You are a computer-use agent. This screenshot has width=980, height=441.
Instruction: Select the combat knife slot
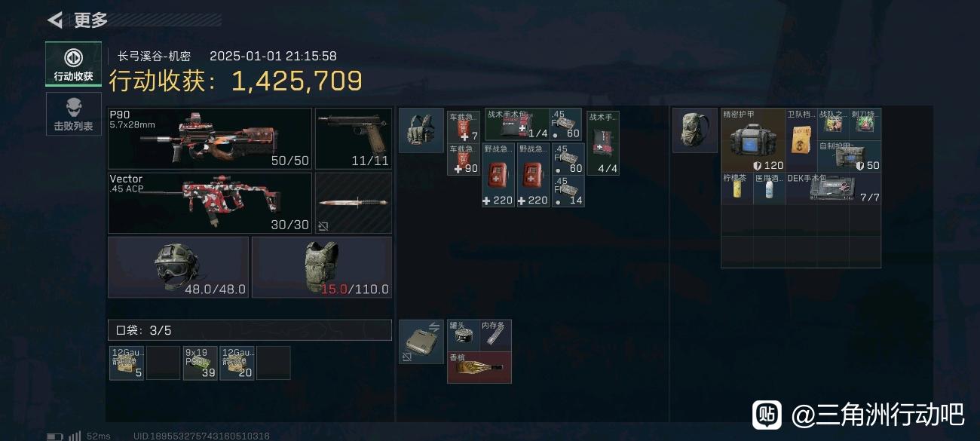[x=354, y=203]
